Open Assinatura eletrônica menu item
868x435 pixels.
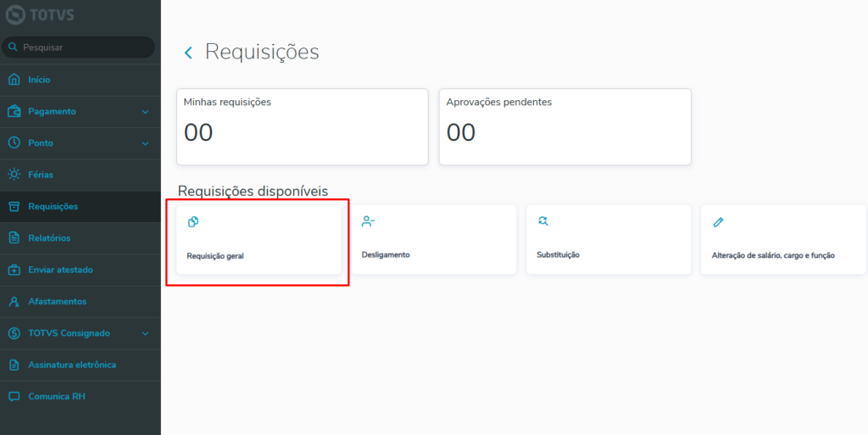pos(71,365)
